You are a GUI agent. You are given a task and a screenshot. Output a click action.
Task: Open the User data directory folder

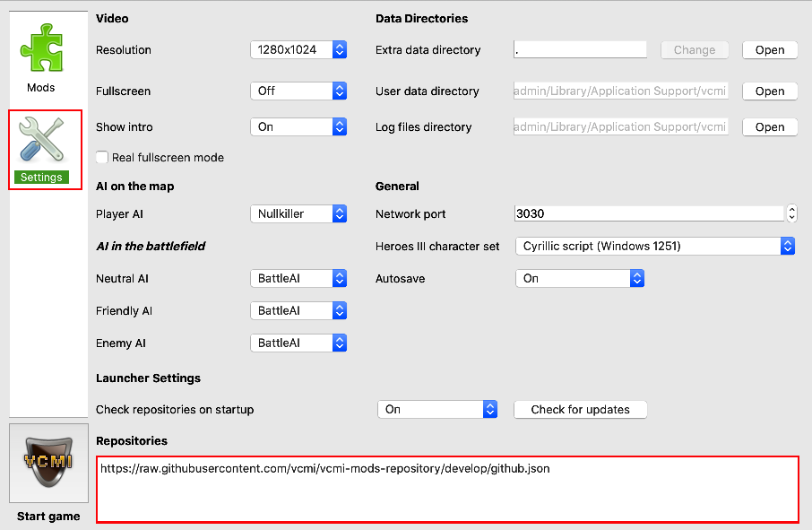coord(769,91)
